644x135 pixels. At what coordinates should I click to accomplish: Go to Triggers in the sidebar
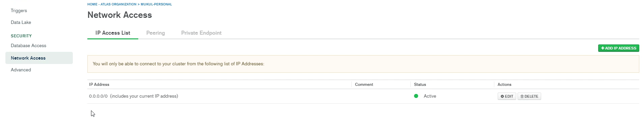tap(19, 10)
